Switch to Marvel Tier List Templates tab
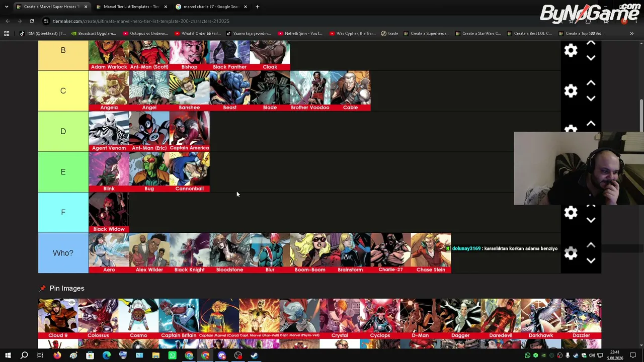Image resolution: width=644 pixels, height=362 pixels. [131, 7]
